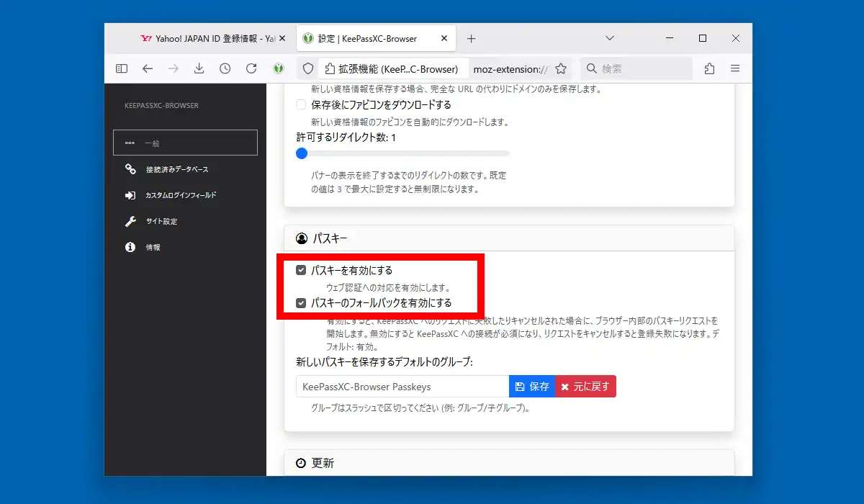Uncheck パスキーを有効にする checkbox

301,271
